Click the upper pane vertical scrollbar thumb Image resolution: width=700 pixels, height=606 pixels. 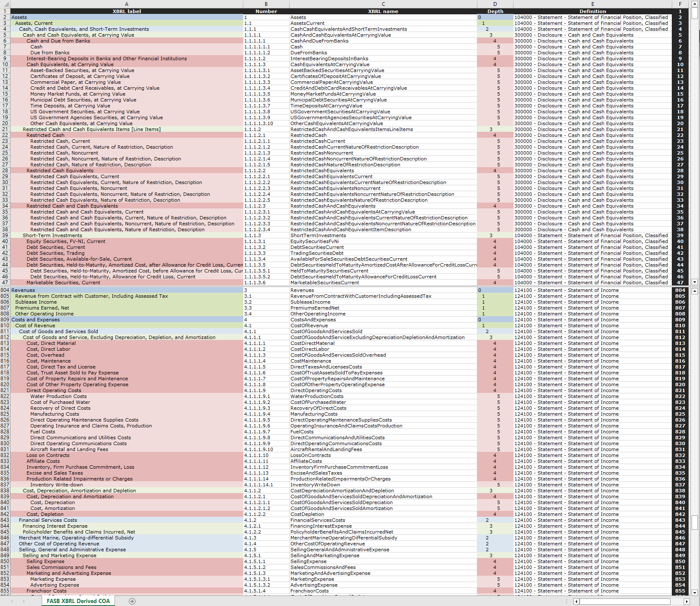point(695,13)
